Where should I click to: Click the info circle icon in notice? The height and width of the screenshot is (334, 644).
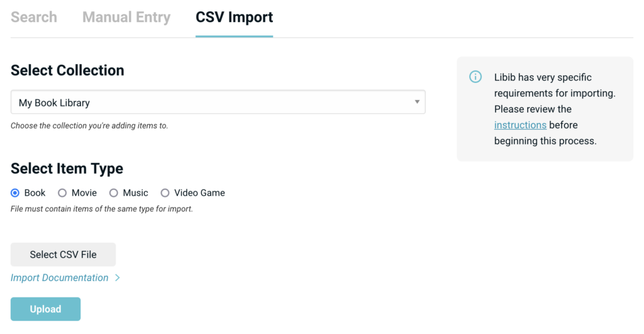475,77
